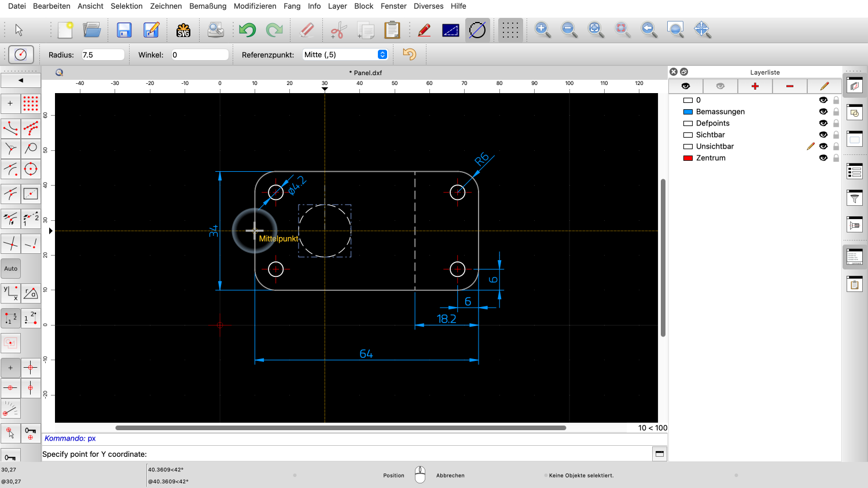The width and height of the screenshot is (868, 488).
Task: Open the Referenzpunkt dropdown
Action: [345, 54]
